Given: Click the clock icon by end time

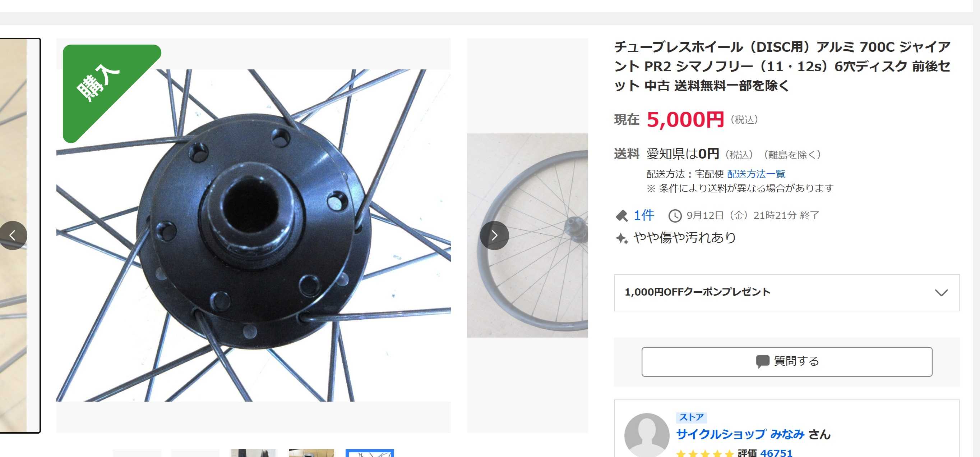Looking at the screenshot, I should pyautogui.click(x=675, y=216).
